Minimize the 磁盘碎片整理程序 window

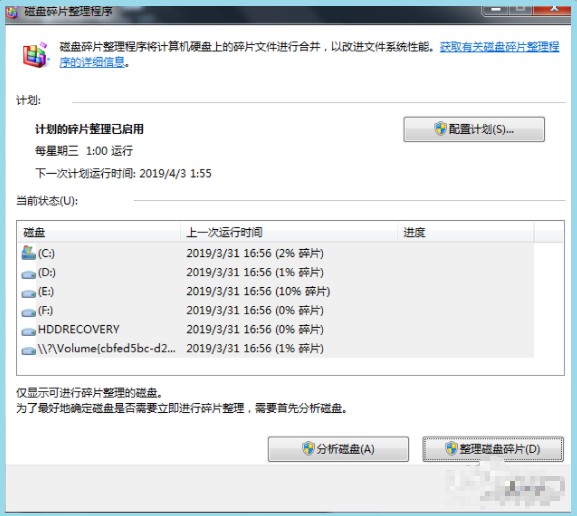(x=496, y=9)
